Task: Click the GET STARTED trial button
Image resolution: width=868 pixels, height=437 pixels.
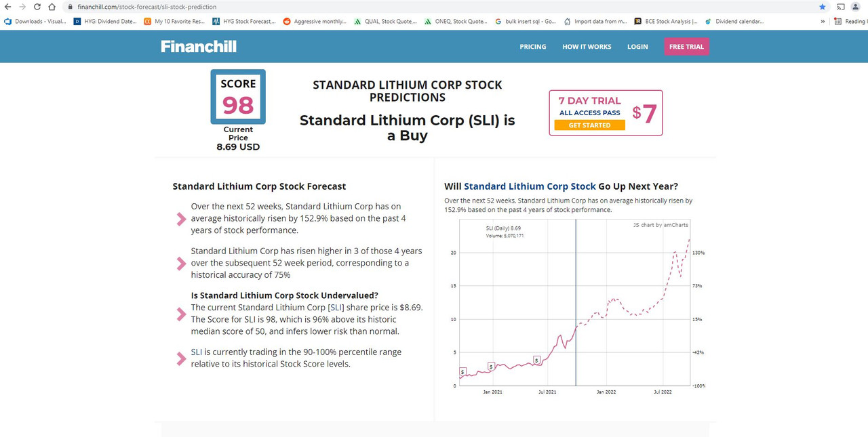Action: [589, 125]
